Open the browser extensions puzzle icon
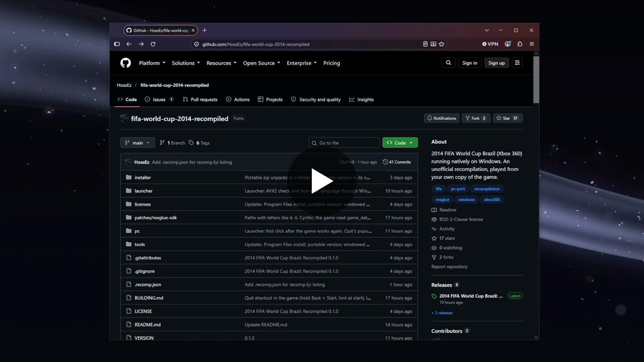This screenshot has width=644, height=362. click(519, 44)
